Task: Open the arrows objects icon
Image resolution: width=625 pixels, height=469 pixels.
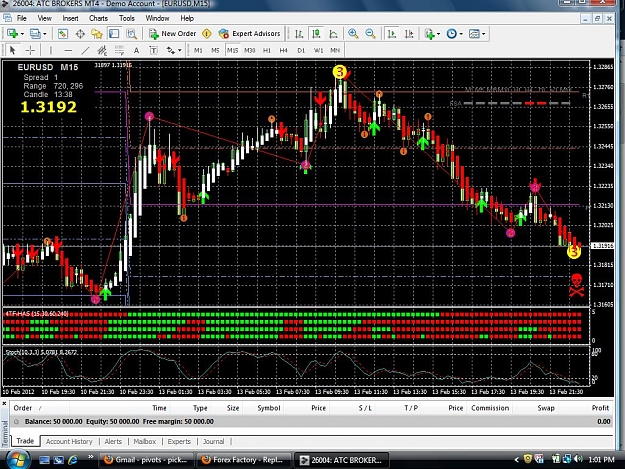Action: (171, 51)
